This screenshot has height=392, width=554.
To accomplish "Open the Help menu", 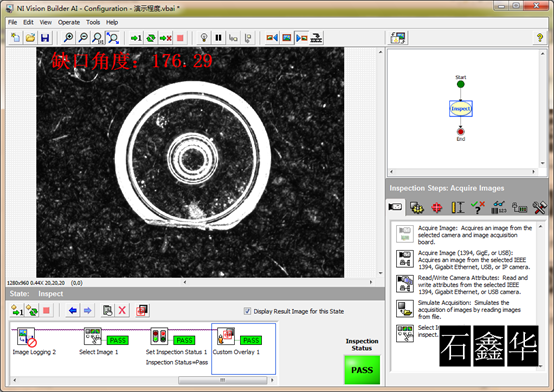I will click(112, 22).
